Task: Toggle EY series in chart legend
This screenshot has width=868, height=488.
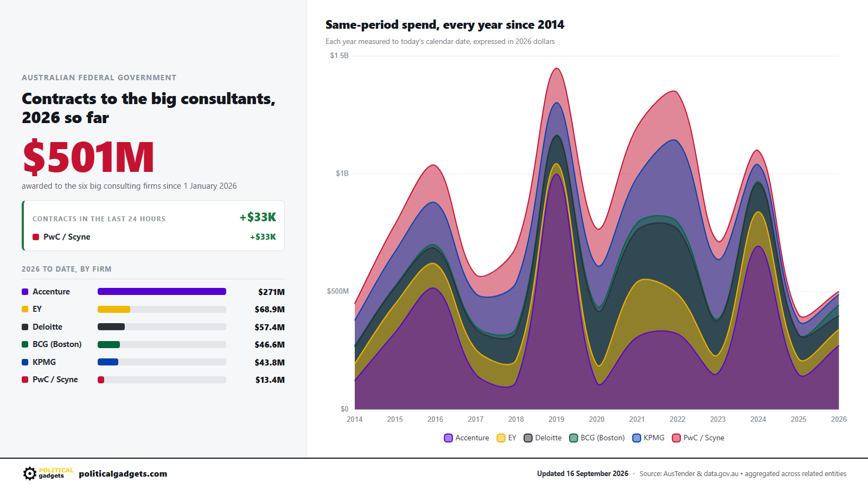Action: pos(507,438)
